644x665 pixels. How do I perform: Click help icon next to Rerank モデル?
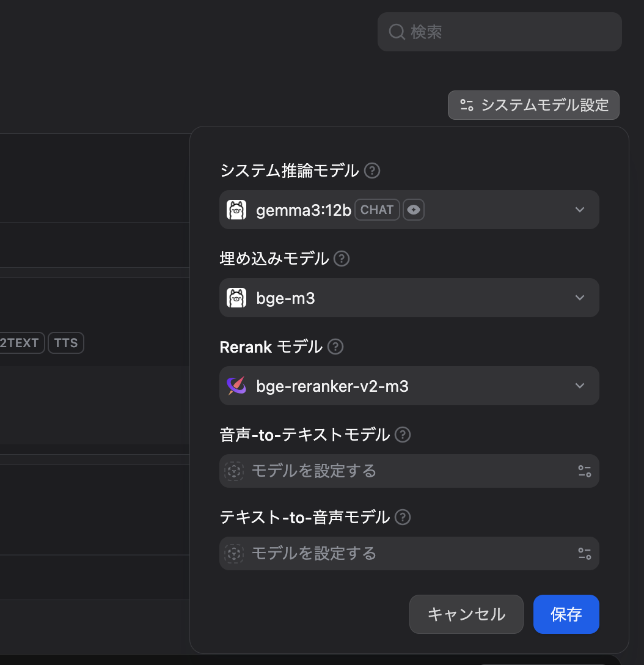[335, 347]
